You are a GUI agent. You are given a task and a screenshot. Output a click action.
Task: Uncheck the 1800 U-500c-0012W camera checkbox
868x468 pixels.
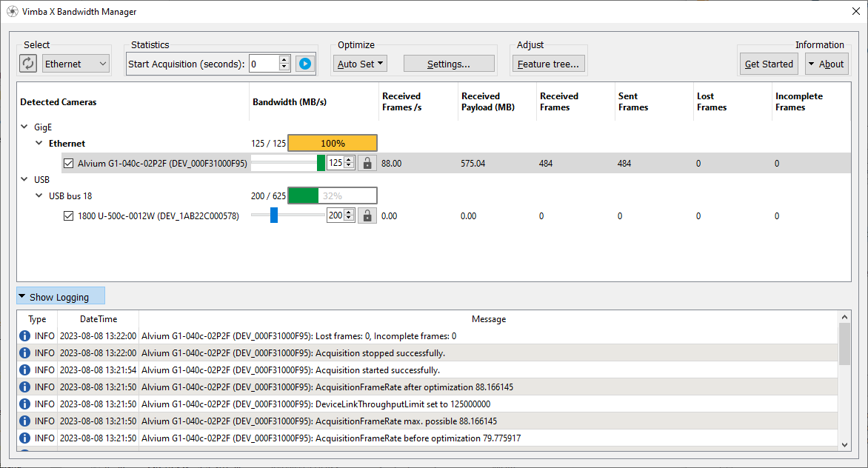click(x=69, y=216)
